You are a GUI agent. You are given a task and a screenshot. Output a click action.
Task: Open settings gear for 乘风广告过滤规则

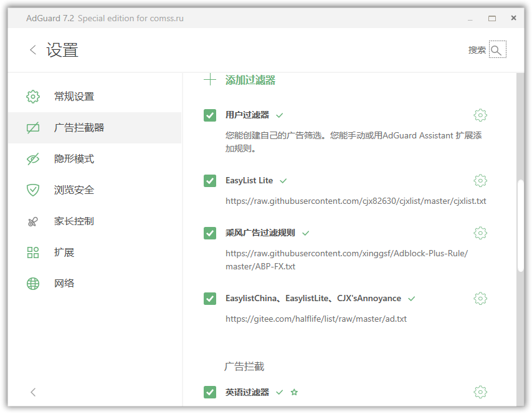point(480,233)
